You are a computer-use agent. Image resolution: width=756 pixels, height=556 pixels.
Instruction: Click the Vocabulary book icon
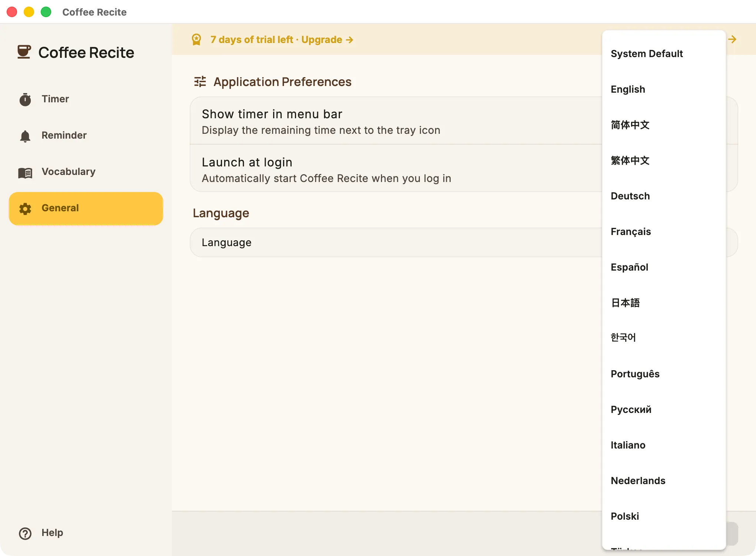click(x=25, y=172)
